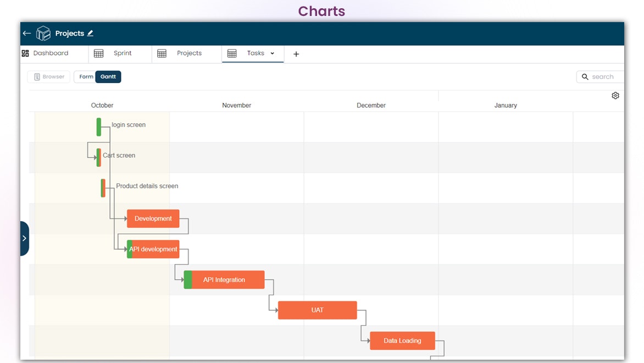
Task: Click the Sprint table icon
Action: coord(98,53)
